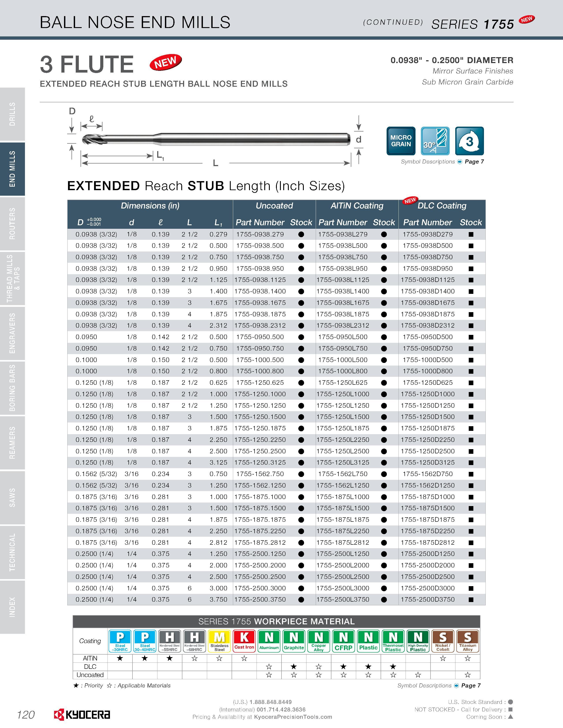Click the Kyocera logo in the footer

click(82, 714)
